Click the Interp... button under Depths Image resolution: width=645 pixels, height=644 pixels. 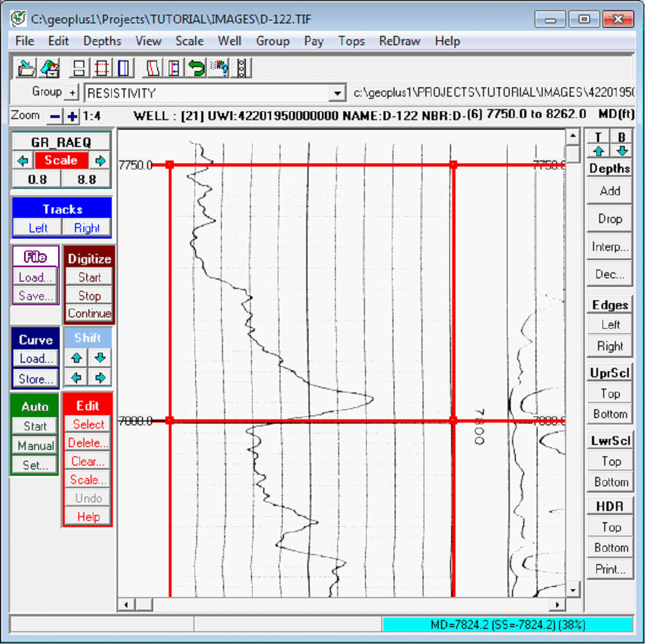coord(610,247)
